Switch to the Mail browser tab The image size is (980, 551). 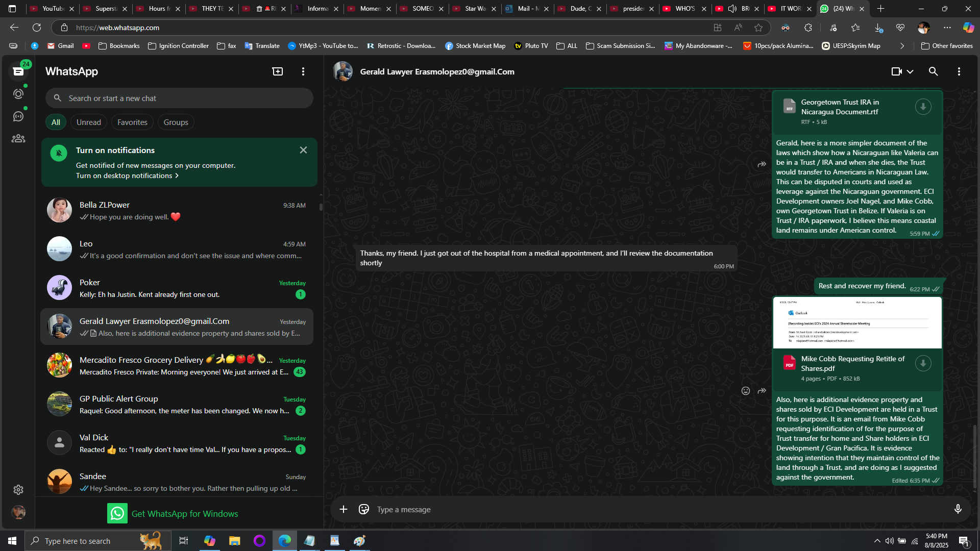527,9
